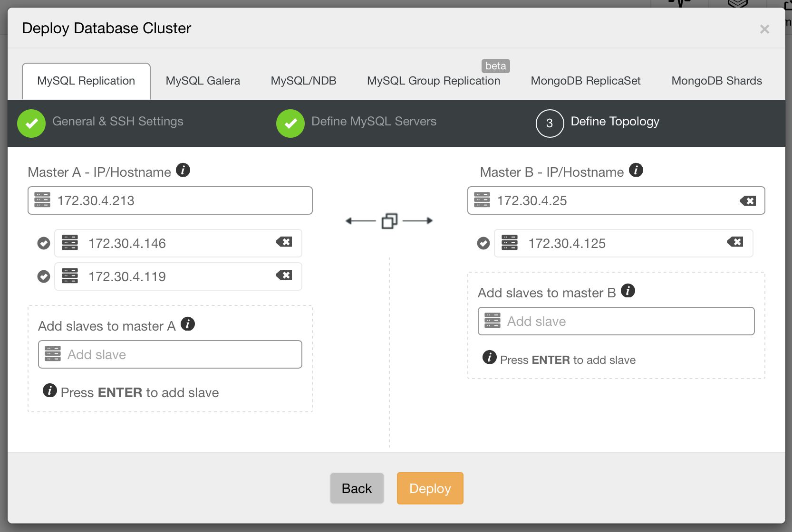The height and width of the screenshot is (532, 792).
Task: Toggle check icon beside slave 172.30.4.119
Action: (44, 276)
